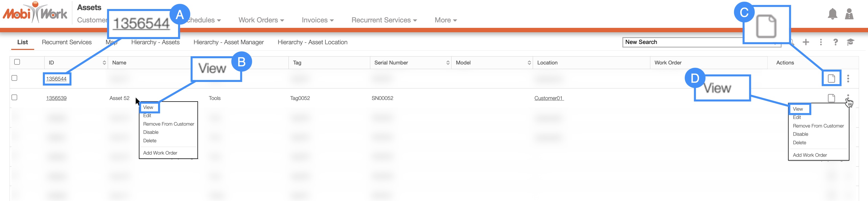Open three-dot actions menu for asset 1356544
The width and height of the screenshot is (868, 201).
(x=848, y=78)
